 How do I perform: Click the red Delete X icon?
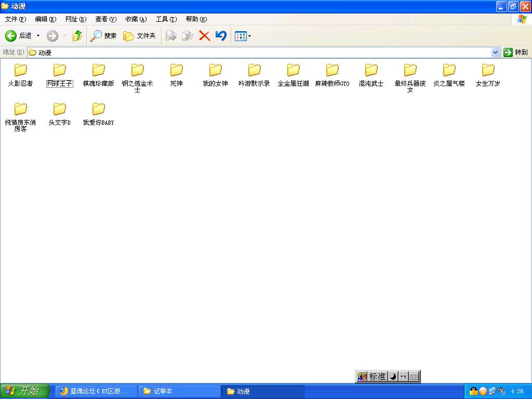(205, 36)
